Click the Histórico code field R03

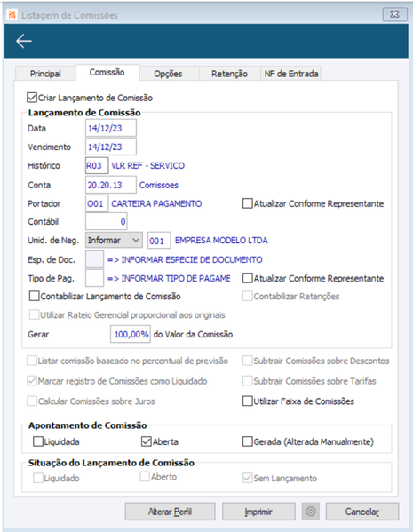(97, 165)
